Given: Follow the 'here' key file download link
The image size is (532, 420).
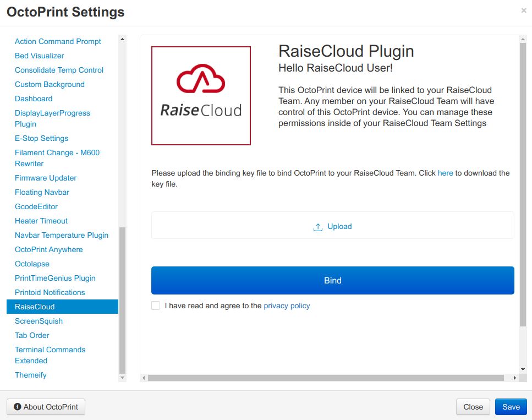Looking at the screenshot, I should click(445, 173).
